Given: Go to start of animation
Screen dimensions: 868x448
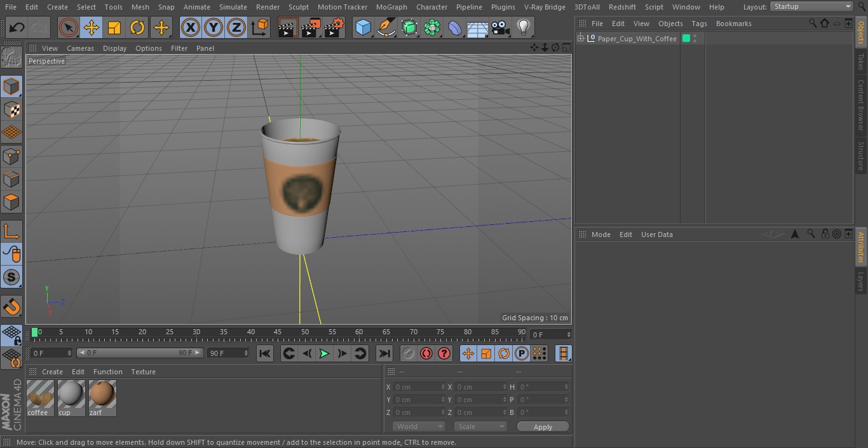Looking at the screenshot, I should point(265,353).
